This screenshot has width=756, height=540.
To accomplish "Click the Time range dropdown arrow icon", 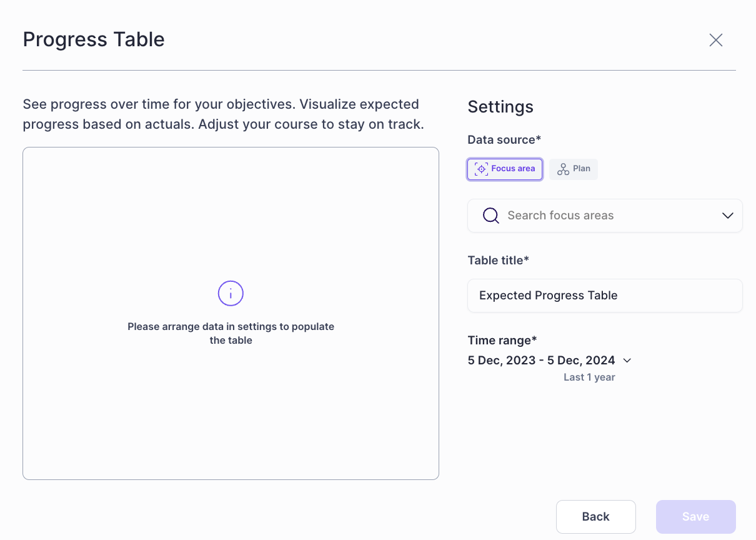I will pos(627,360).
